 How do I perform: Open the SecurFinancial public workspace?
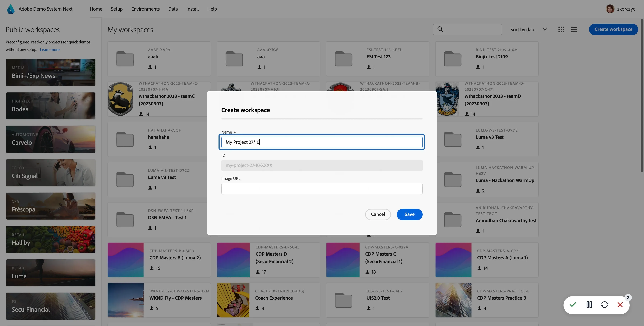pos(51,306)
